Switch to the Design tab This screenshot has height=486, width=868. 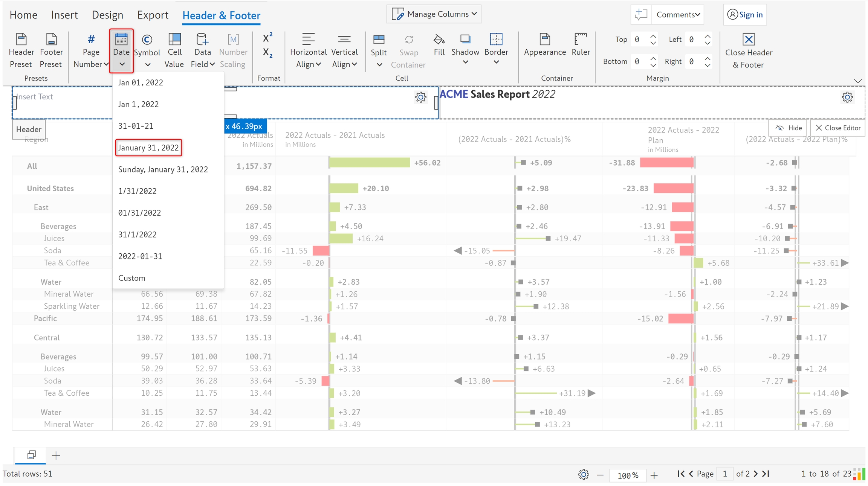coord(107,15)
